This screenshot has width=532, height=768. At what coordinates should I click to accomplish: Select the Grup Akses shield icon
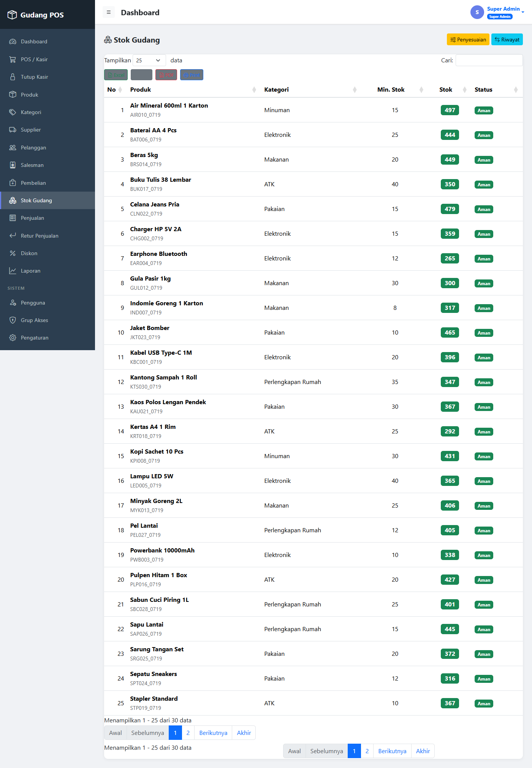(x=13, y=320)
